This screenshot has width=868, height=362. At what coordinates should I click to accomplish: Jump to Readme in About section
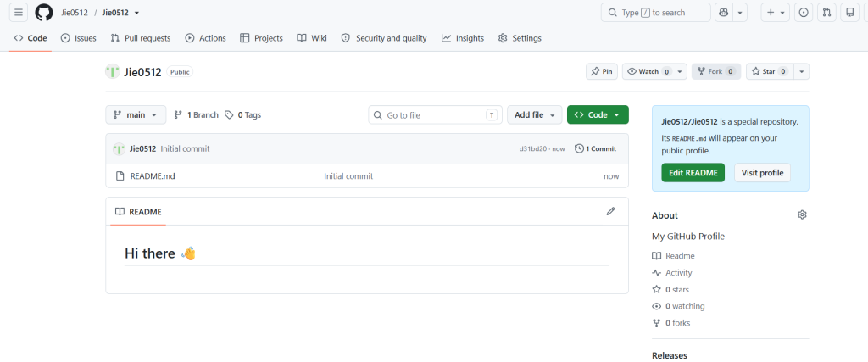pyautogui.click(x=673, y=256)
